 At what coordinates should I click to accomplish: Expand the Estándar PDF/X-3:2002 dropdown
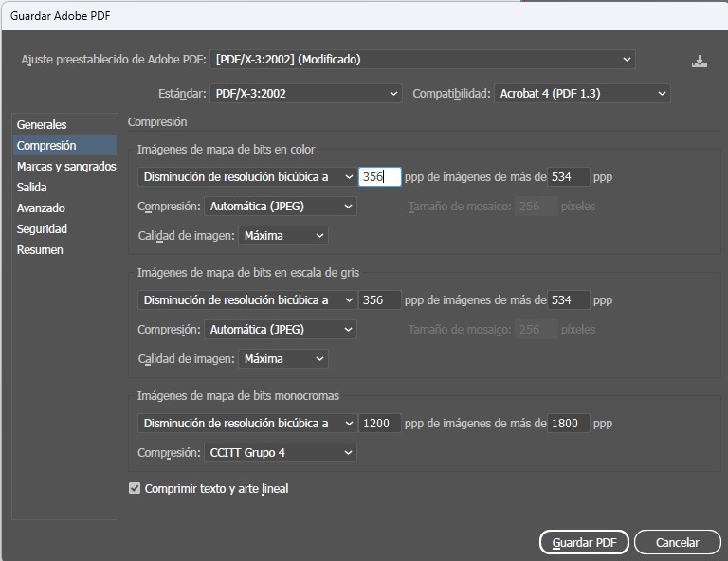306,94
